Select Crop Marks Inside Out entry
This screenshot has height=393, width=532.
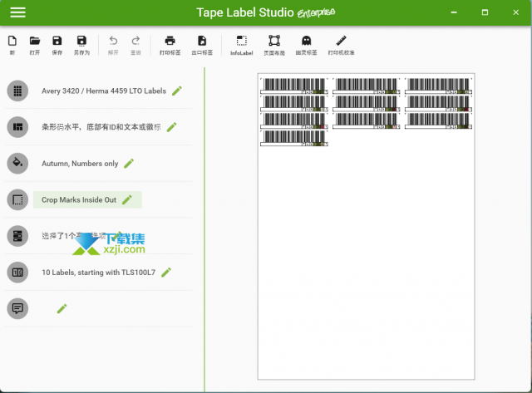tap(79, 199)
